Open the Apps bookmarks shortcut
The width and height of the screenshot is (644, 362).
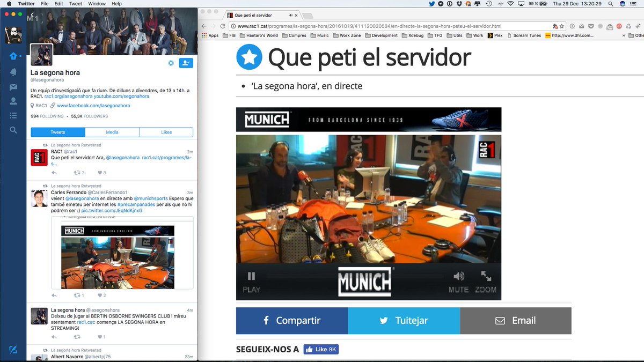[210, 35]
